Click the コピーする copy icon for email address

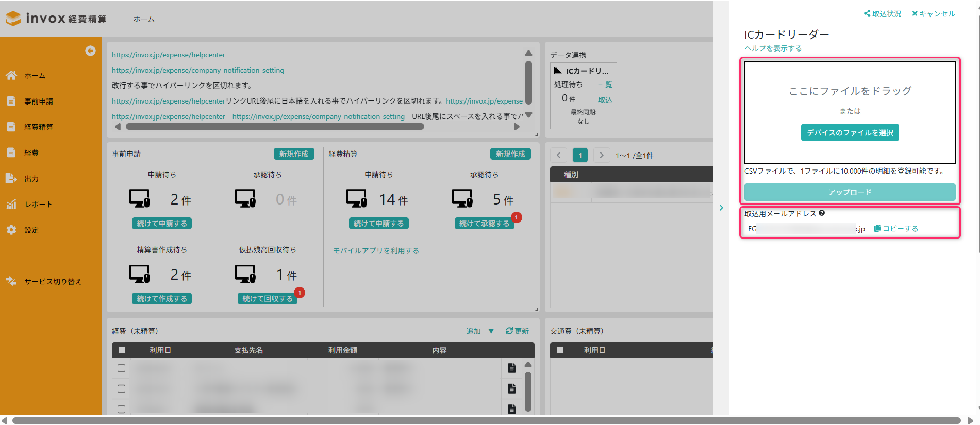click(877, 228)
